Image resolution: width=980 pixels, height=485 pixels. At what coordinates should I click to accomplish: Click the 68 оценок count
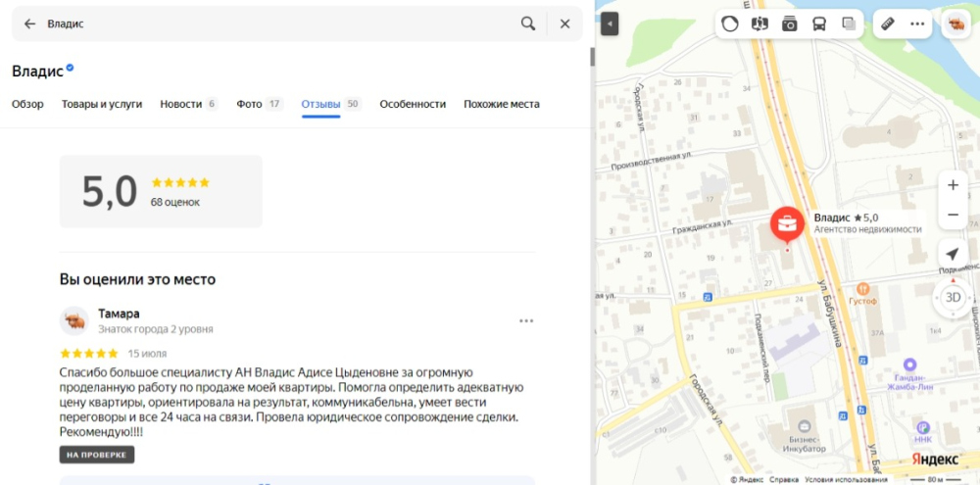pos(175,203)
